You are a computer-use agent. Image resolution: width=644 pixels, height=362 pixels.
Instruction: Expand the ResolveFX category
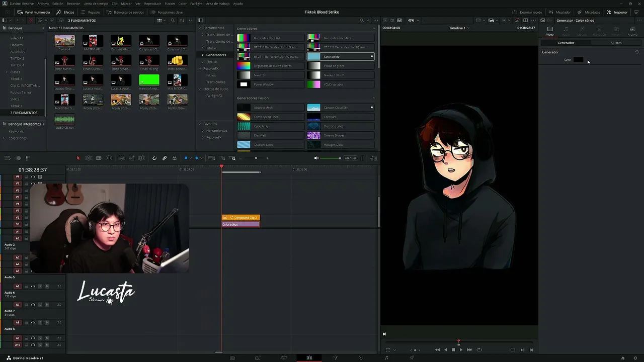[x=200, y=68]
